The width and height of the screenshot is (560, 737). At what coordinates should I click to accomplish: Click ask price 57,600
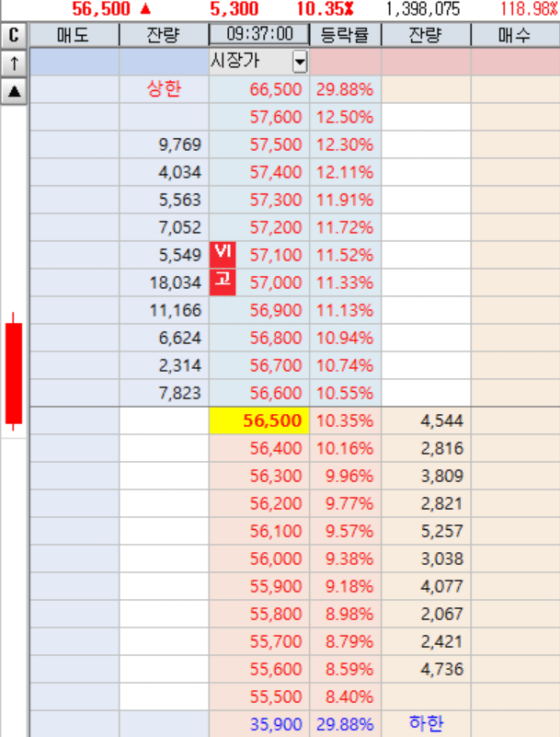[259, 117]
